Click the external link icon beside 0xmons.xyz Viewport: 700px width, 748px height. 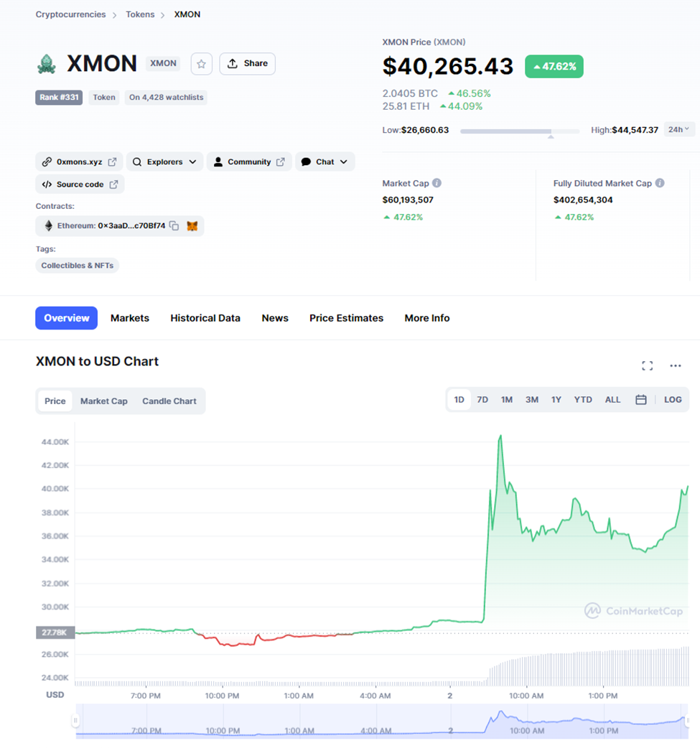[x=112, y=162]
